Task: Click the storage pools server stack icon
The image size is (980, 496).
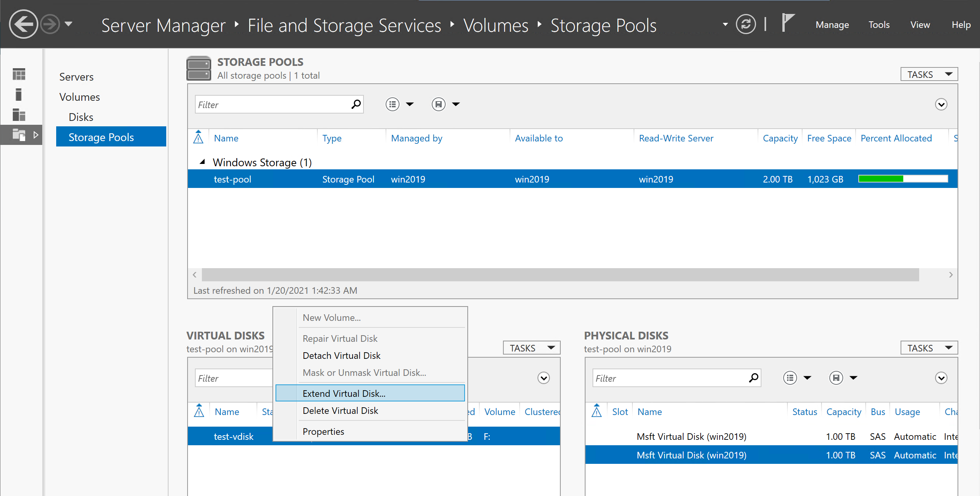Action: pyautogui.click(x=198, y=68)
